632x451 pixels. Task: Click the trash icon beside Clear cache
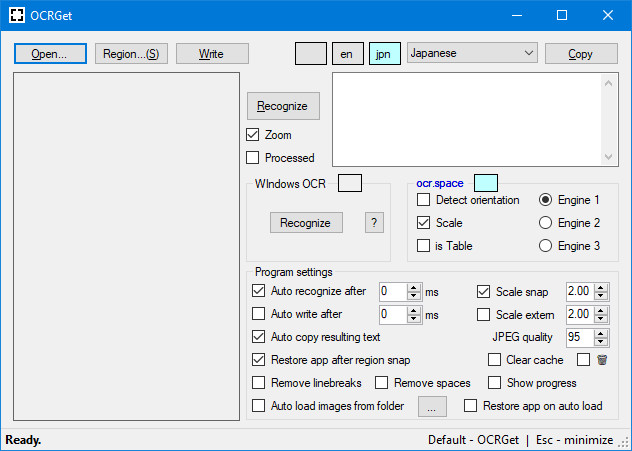(x=602, y=360)
